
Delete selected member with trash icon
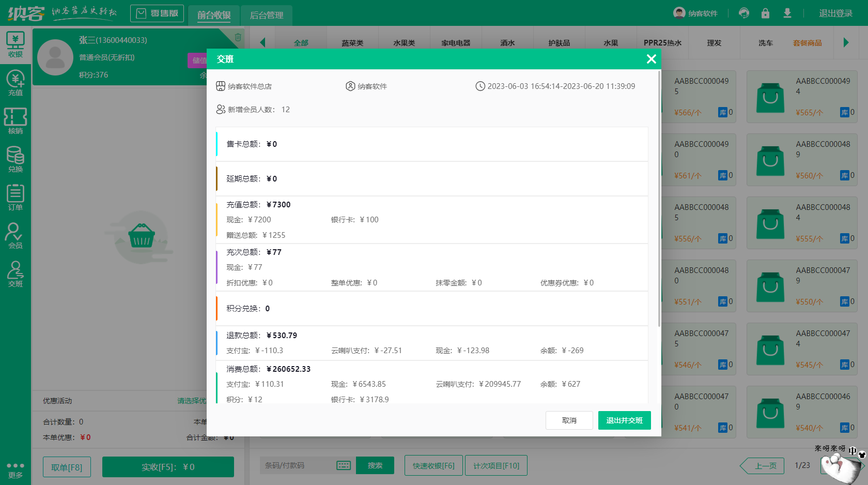tap(238, 37)
